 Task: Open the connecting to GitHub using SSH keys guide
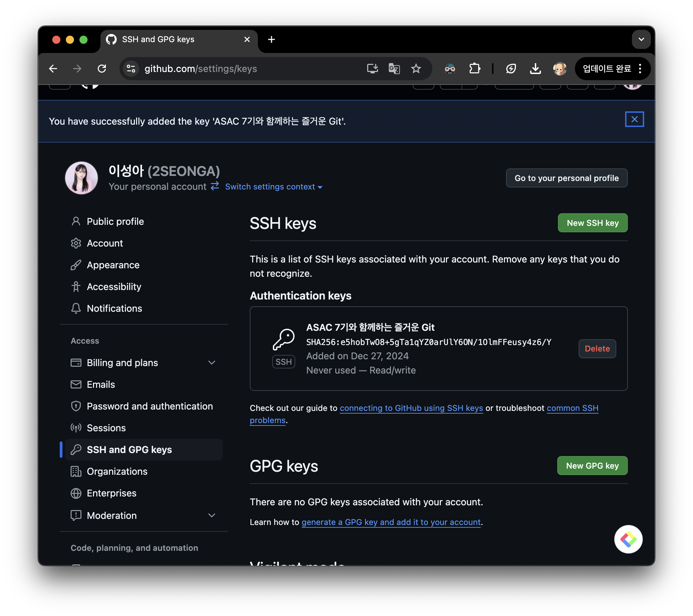(411, 408)
